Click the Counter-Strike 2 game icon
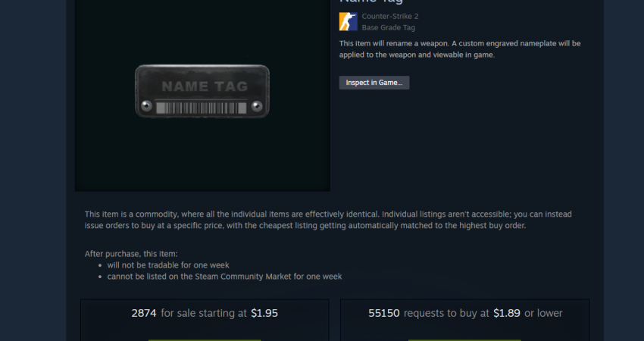Viewport: 644px width, 341px height. [348, 21]
